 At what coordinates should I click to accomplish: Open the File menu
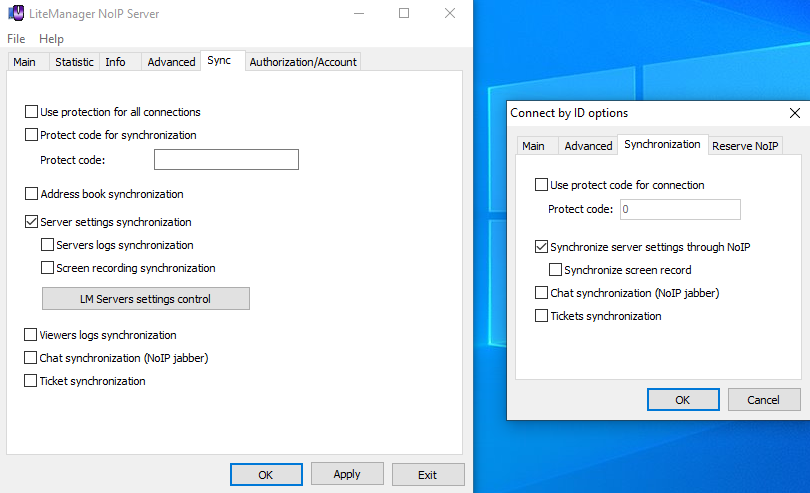pyautogui.click(x=16, y=39)
